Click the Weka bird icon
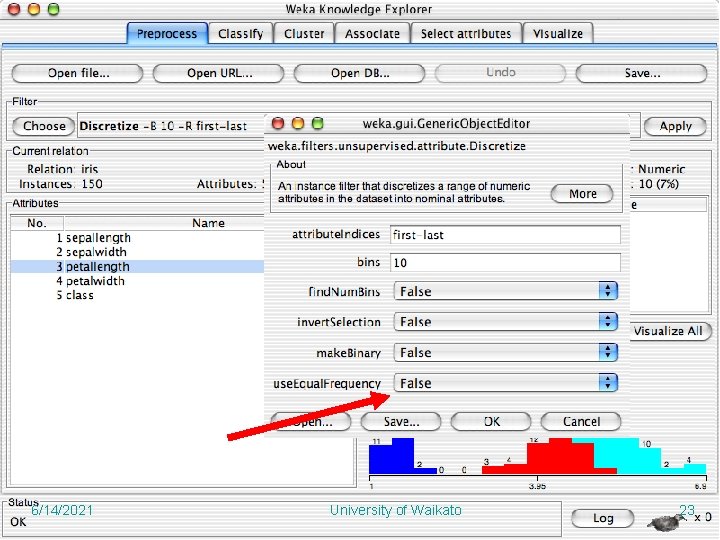The width and height of the screenshot is (720, 540). point(665,522)
